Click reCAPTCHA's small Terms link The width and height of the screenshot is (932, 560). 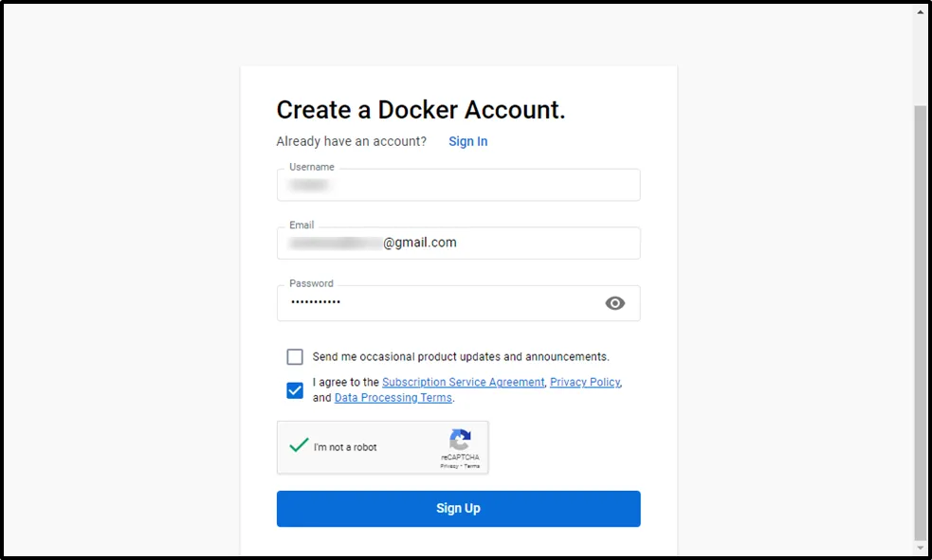click(471, 466)
